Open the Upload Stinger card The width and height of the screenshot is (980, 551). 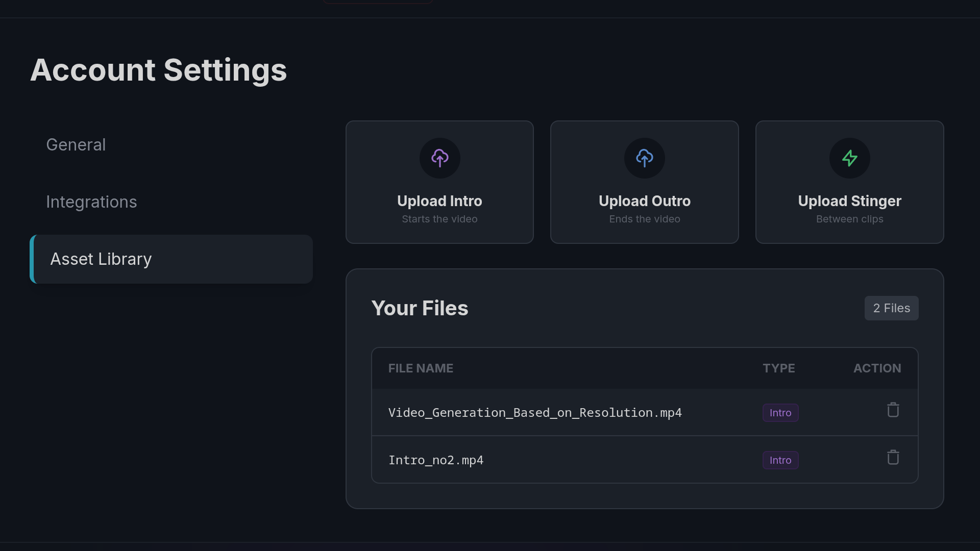[x=849, y=182]
